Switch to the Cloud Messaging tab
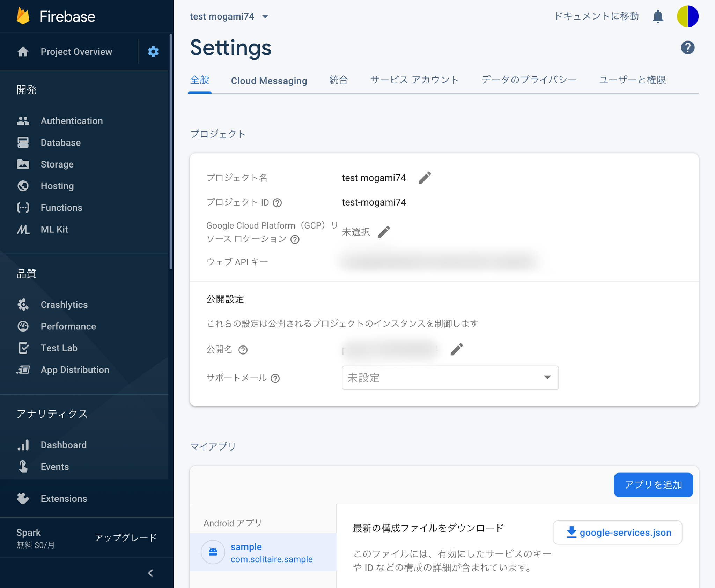 point(269,80)
